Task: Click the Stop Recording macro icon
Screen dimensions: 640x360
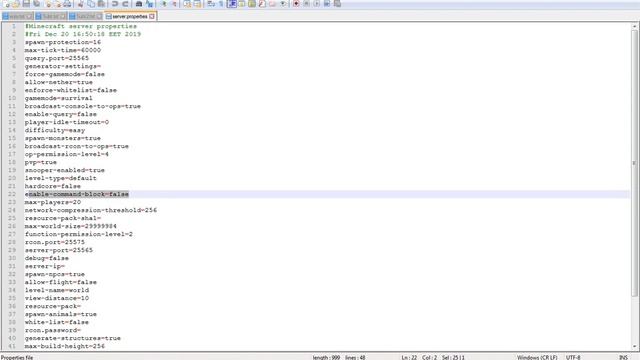Action: point(306,4)
